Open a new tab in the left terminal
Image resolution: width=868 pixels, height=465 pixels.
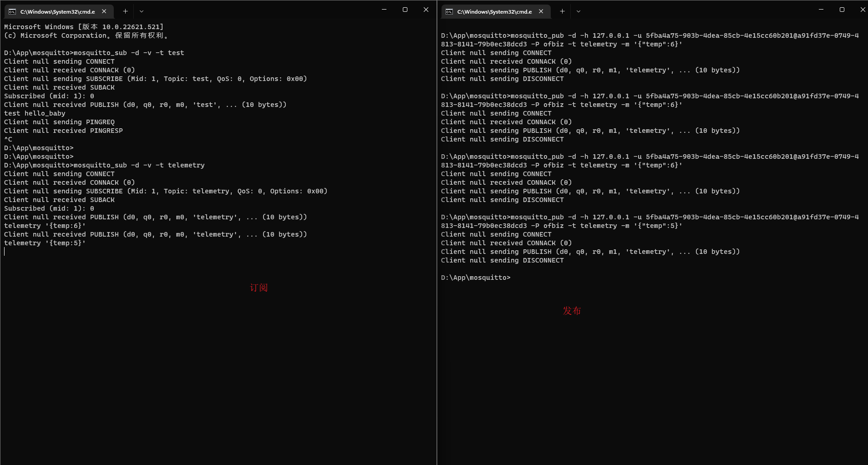point(125,11)
